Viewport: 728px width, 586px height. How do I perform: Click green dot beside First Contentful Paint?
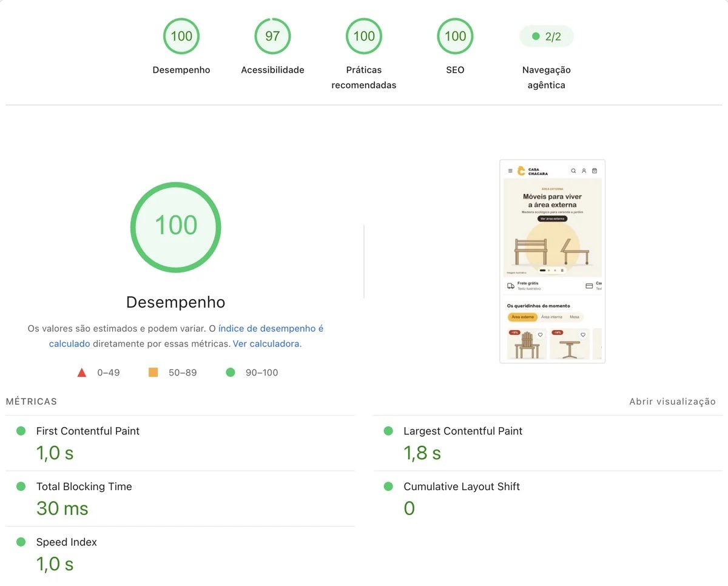pyautogui.click(x=21, y=431)
